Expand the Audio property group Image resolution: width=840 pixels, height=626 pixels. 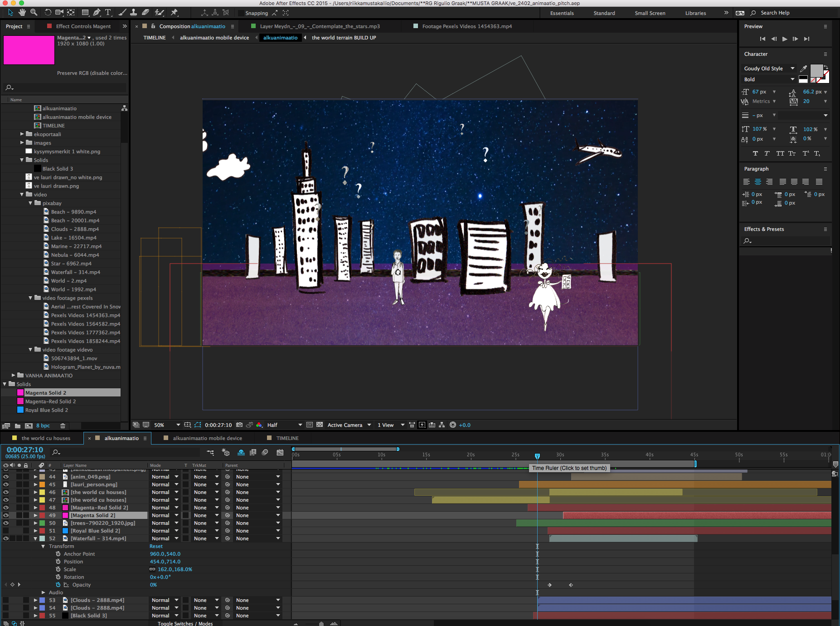[x=44, y=592]
